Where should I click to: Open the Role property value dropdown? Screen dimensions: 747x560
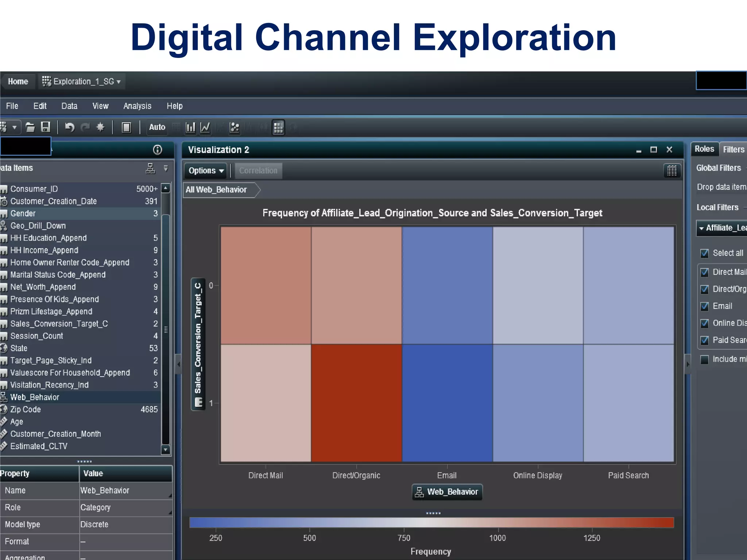click(170, 513)
